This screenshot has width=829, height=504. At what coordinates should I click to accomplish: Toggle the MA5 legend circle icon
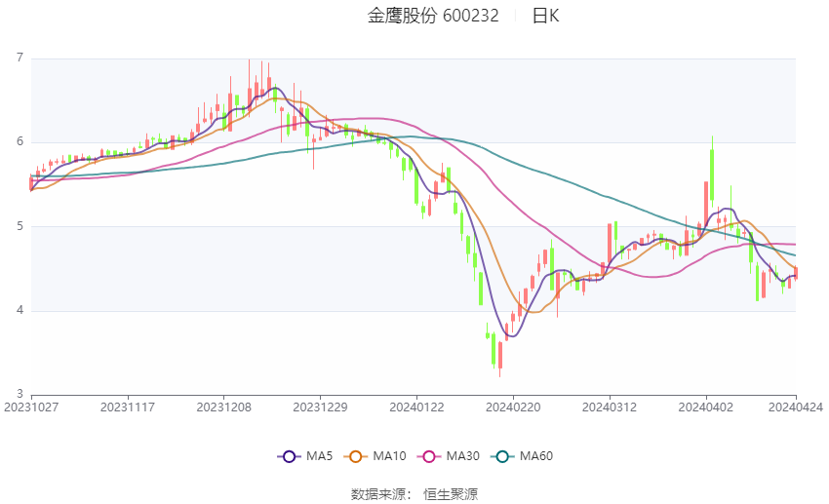tap(289, 456)
